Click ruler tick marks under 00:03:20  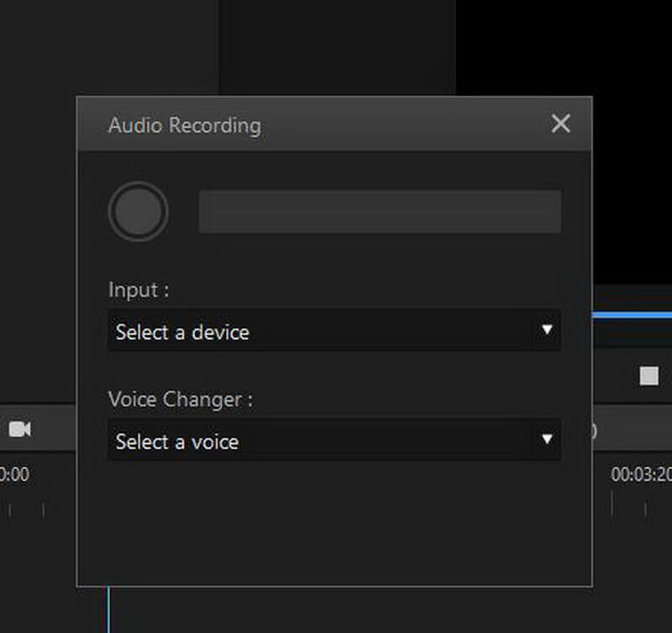point(628,504)
